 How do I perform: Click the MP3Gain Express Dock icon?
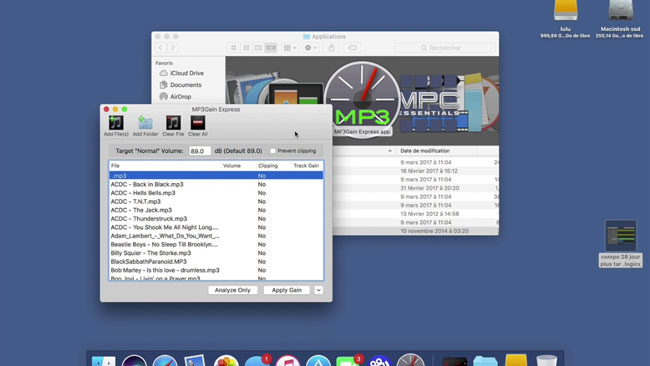[410, 360]
